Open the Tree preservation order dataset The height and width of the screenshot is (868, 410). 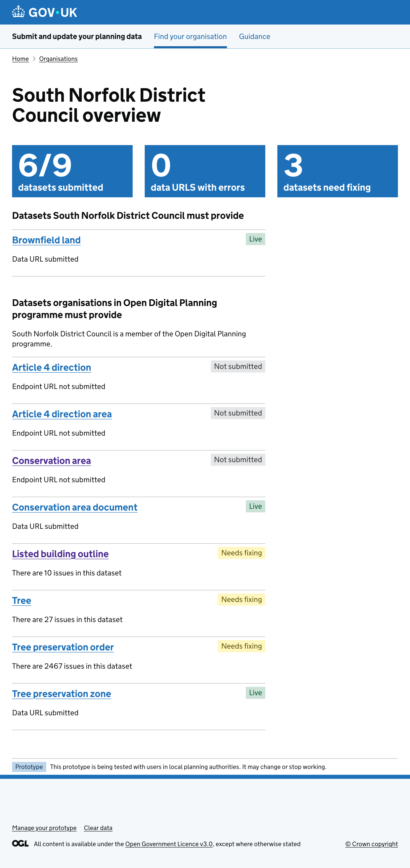pyautogui.click(x=63, y=647)
